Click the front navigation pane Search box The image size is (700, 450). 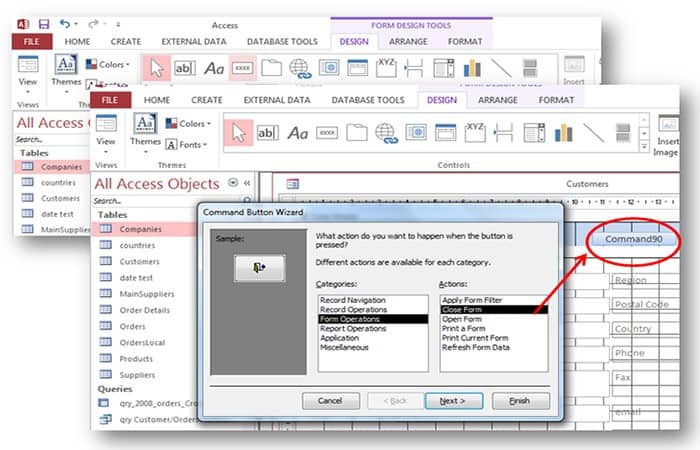(x=167, y=201)
